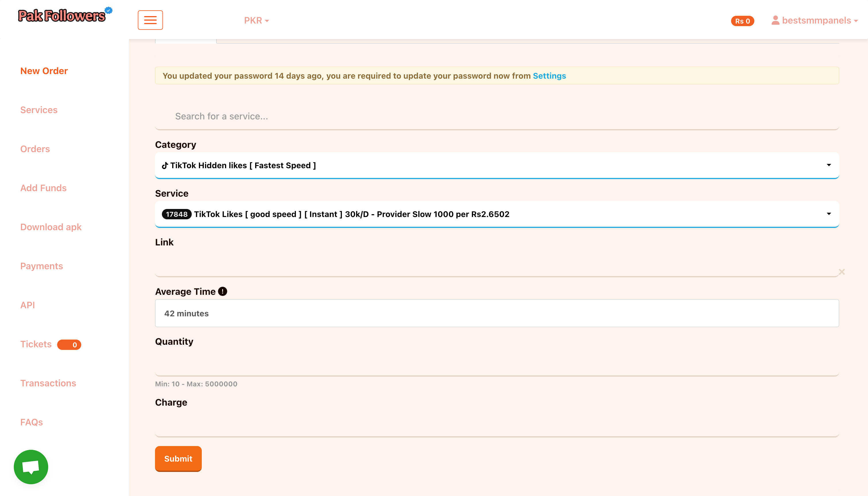Click the hamburger menu toggle button
Viewport: 868px width, 496px height.
coord(150,20)
